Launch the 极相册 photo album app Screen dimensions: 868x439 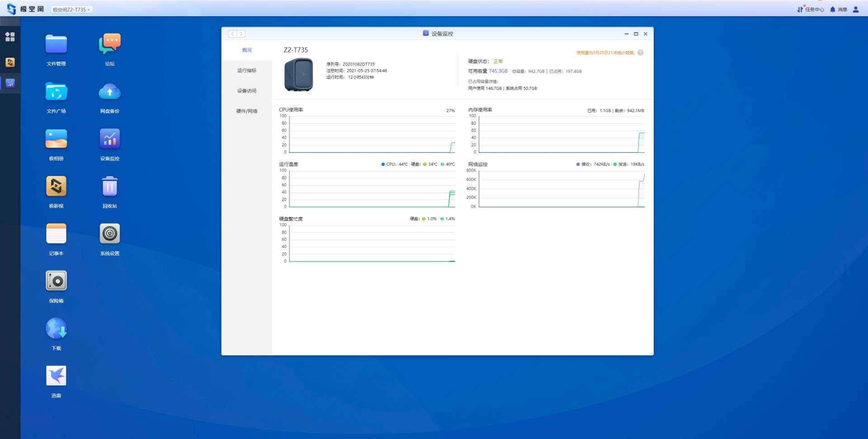tap(56, 140)
